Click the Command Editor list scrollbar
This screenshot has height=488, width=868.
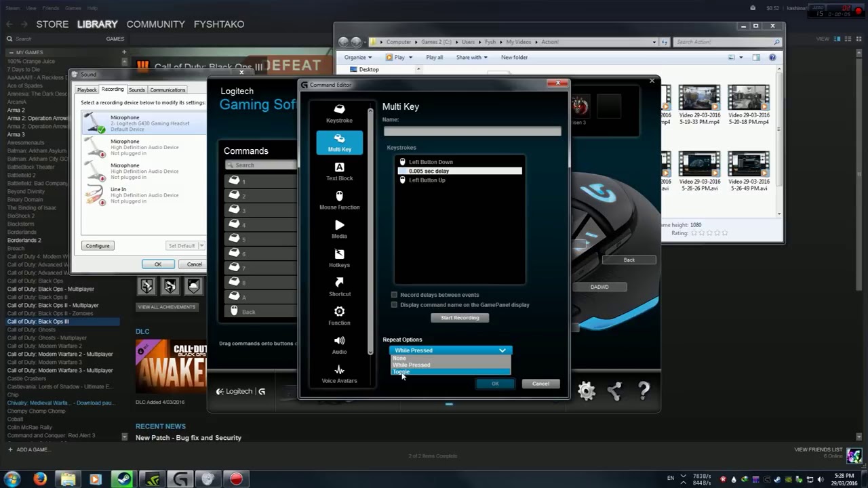(370, 230)
